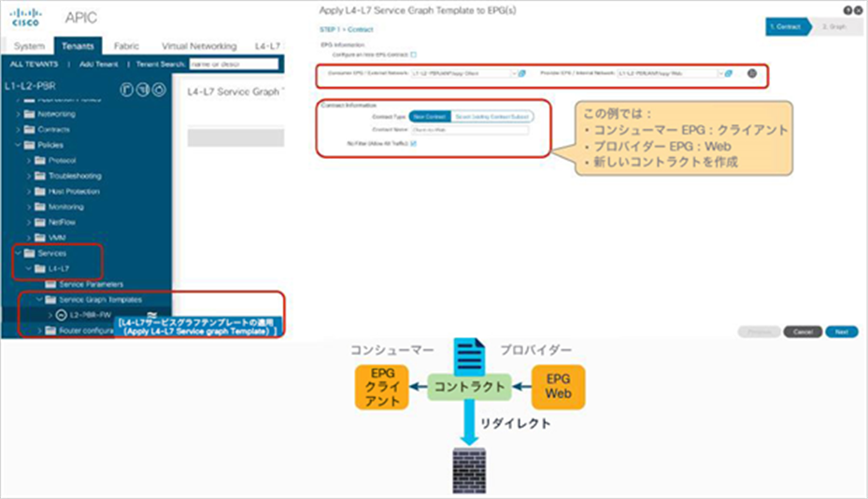Click the Previous button
868x499 pixels.
tap(760, 332)
